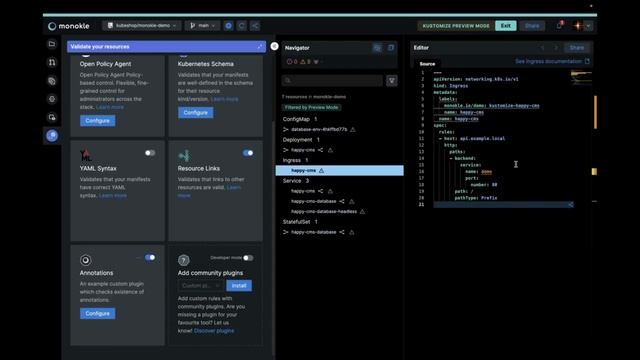Open the Discover plugins link
Image resolution: width=640 pixels, height=360 pixels.
214,331
